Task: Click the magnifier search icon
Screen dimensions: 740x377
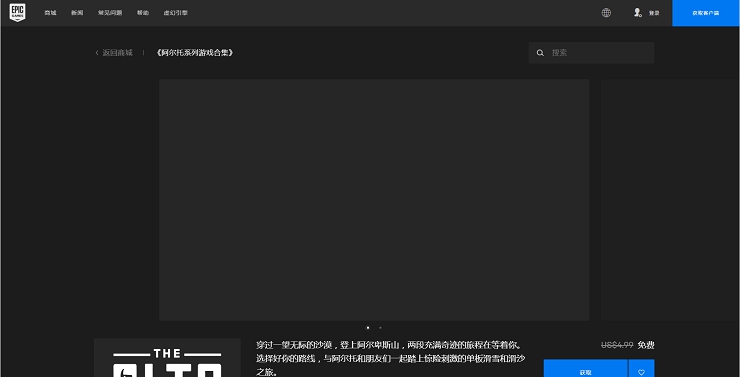Action: (540, 53)
